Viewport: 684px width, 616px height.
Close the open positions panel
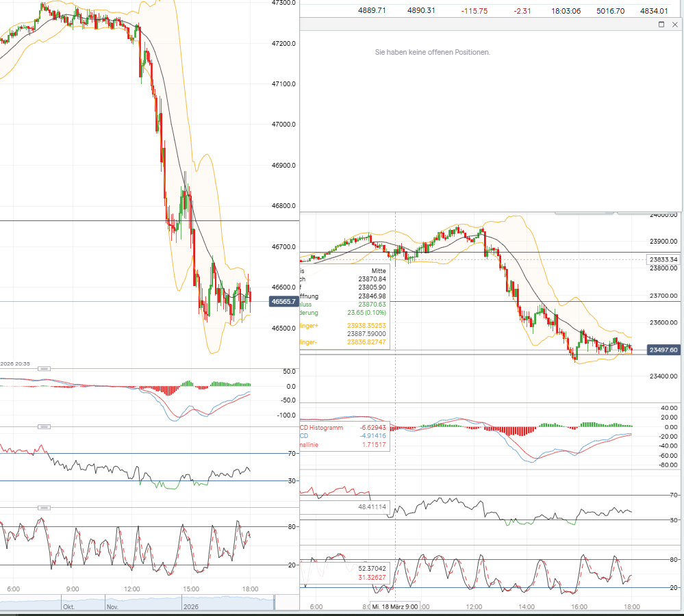click(675, 25)
